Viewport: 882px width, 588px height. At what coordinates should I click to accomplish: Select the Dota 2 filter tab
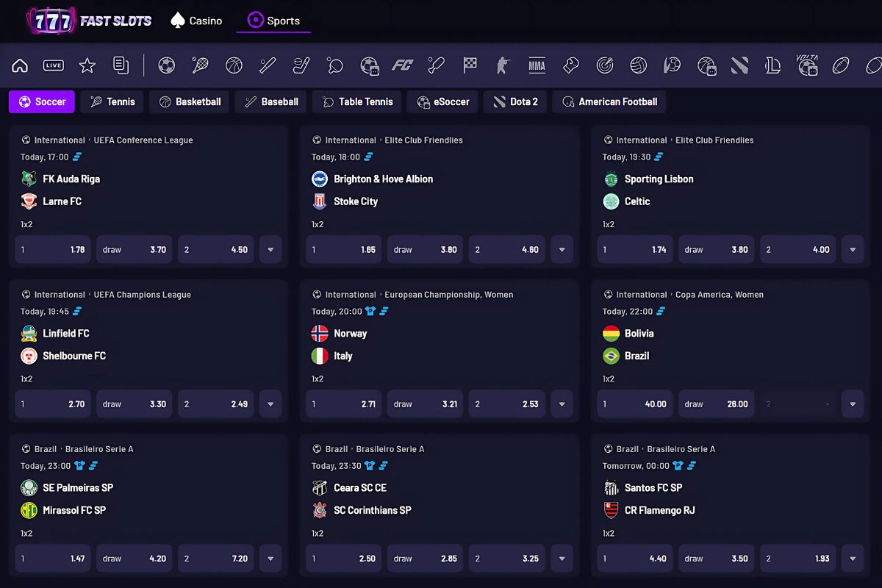[x=515, y=102]
